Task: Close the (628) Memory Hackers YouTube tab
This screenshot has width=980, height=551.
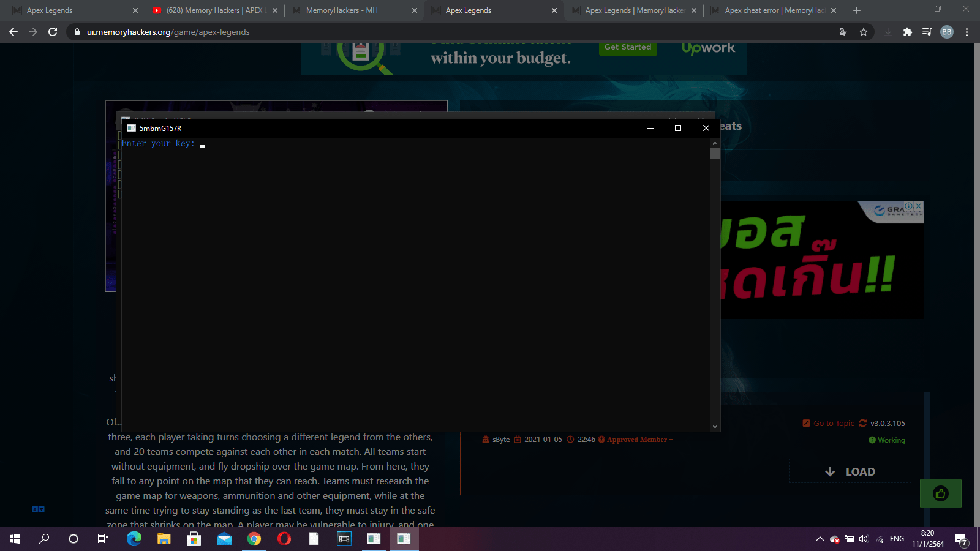Action: click(x=275, y=10)
